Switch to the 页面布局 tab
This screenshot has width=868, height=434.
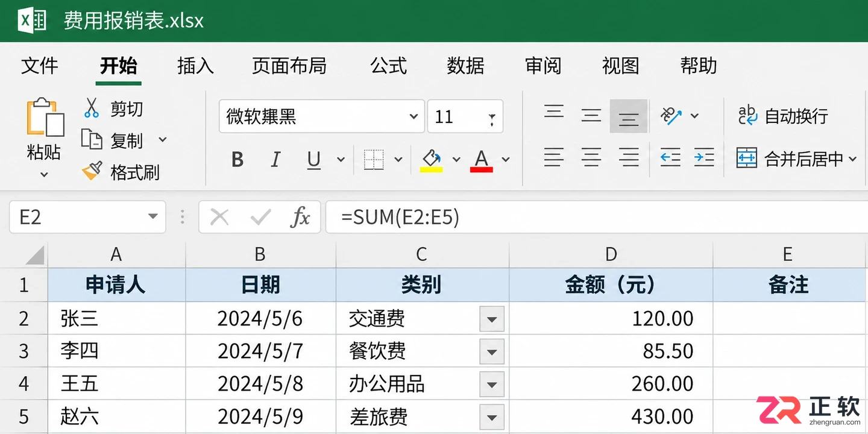coord(289,65)
